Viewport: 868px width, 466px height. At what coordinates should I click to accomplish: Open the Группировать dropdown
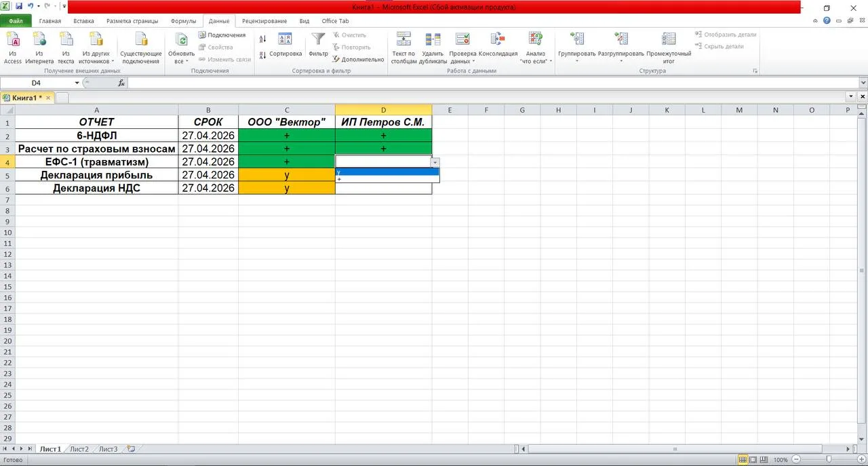576,47
